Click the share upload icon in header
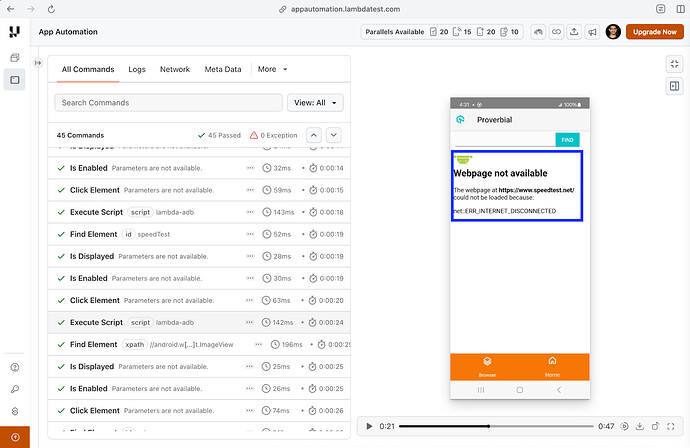Image resolution: width=690 pixels, height=448 pixels. tap(574, 32)
